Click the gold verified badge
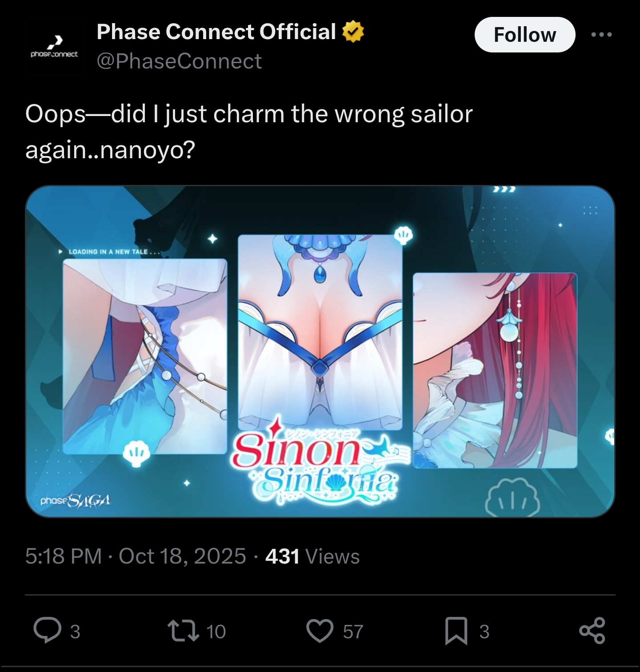Image resolution: width=640 pixels, height=672 pixels. (x=353, y=32)
